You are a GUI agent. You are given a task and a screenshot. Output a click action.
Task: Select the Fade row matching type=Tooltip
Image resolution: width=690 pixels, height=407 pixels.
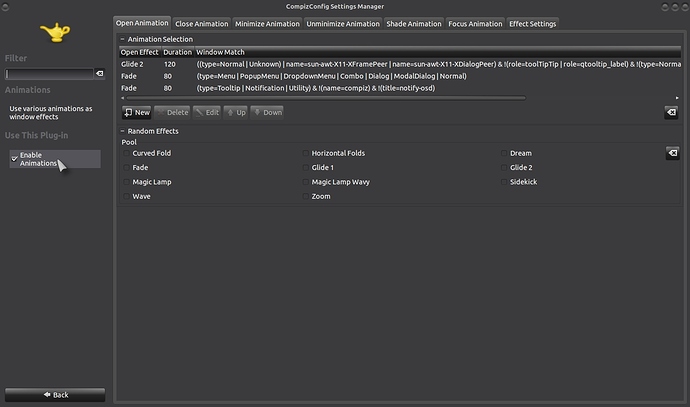tap(400, 88)
